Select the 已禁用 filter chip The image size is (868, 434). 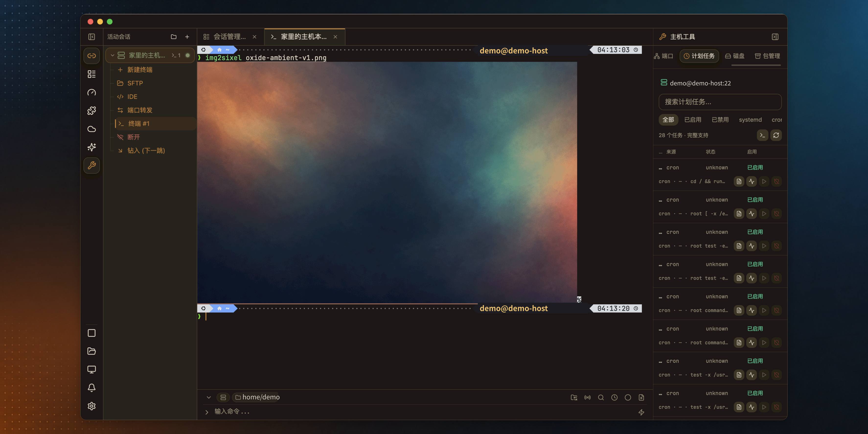[720, 120]
